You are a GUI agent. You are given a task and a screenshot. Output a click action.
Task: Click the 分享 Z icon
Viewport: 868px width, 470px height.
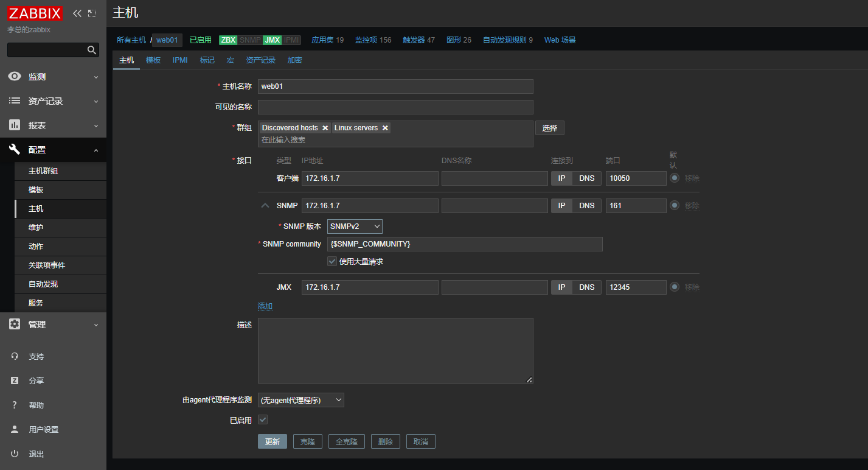(x=15, y=381)
